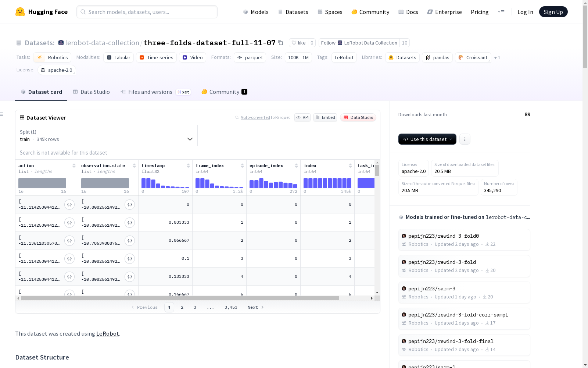This screenshot has height=368, width=588.
Task: Sort the timestamp column with its arrows icon
Action: 188,166
